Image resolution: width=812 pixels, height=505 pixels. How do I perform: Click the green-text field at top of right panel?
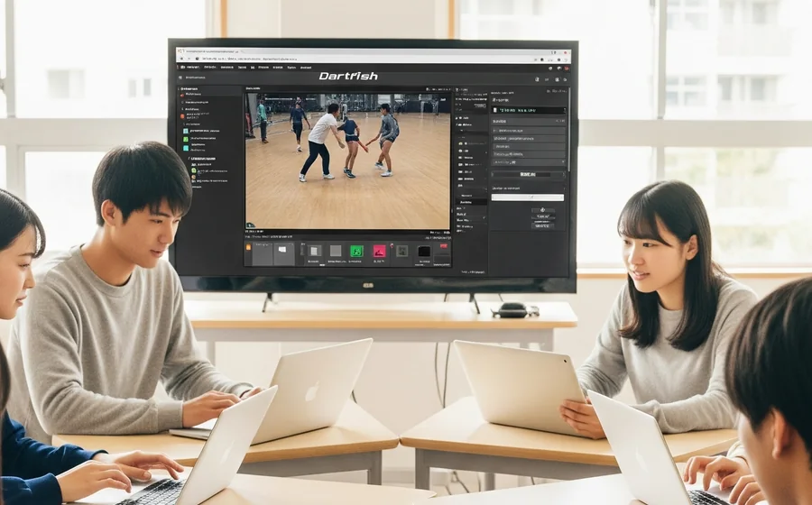(529, 110)
